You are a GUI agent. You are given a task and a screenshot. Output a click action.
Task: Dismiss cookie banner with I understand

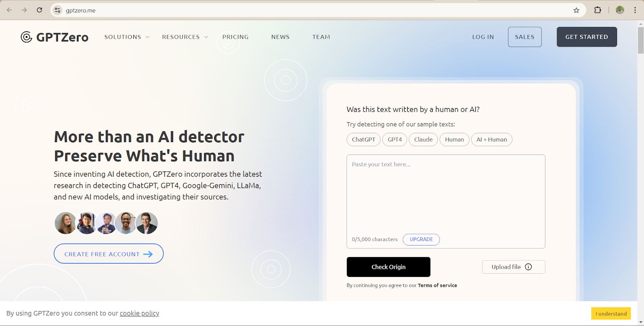pyautogui.click(x=611, y=314)
